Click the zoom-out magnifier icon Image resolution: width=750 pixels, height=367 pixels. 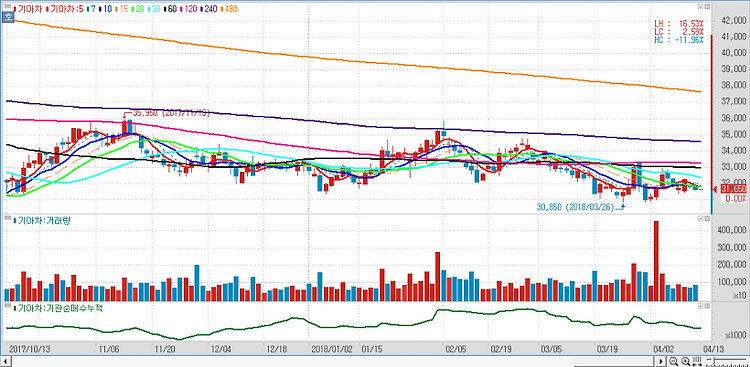pyautogui.click(x=673, y=361)
